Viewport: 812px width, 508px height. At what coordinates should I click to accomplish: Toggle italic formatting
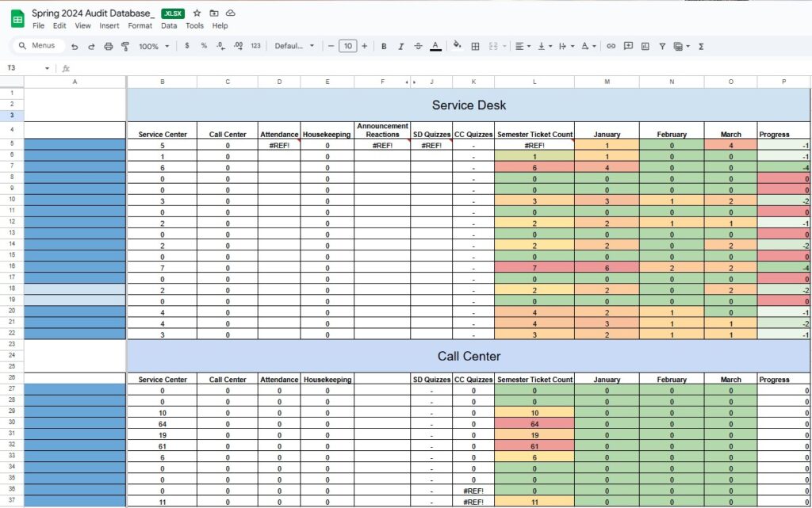pos(401,47)
